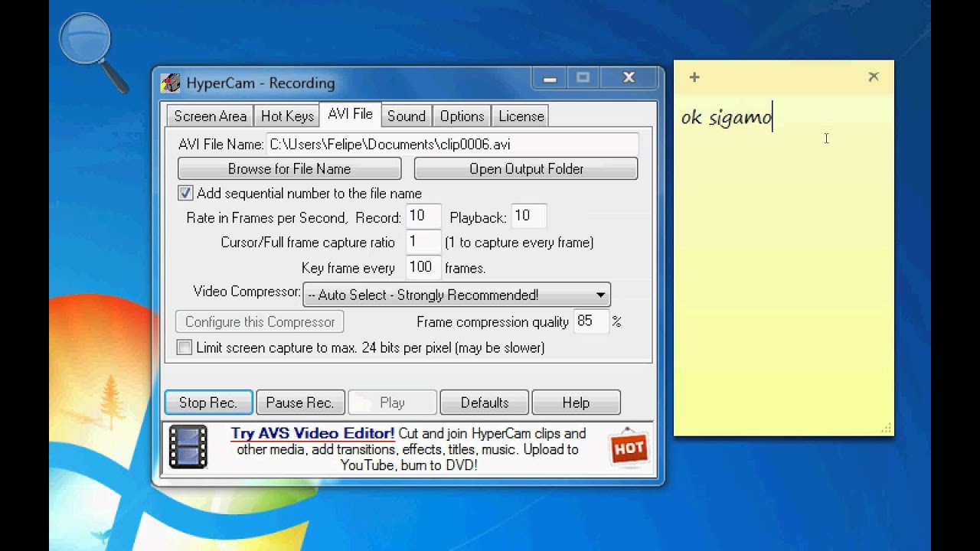980x551 pixels.
Task: Follow the Try AVS Video Editor link
Action: point(312,433)
